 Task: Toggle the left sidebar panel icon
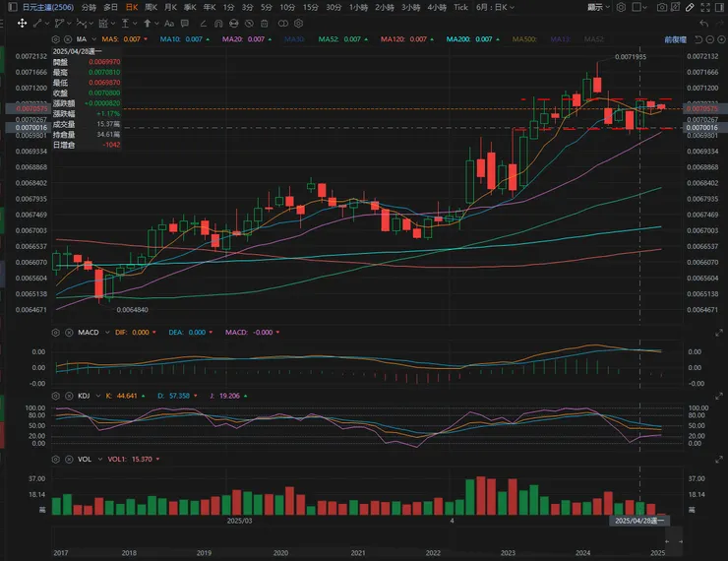pyautogui.click(x=13, y=7)
